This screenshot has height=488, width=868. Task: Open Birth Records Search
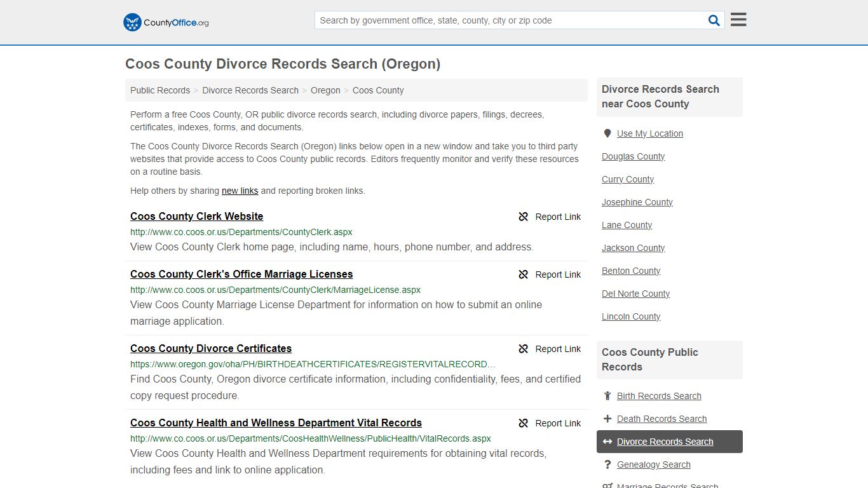[659, 396]
